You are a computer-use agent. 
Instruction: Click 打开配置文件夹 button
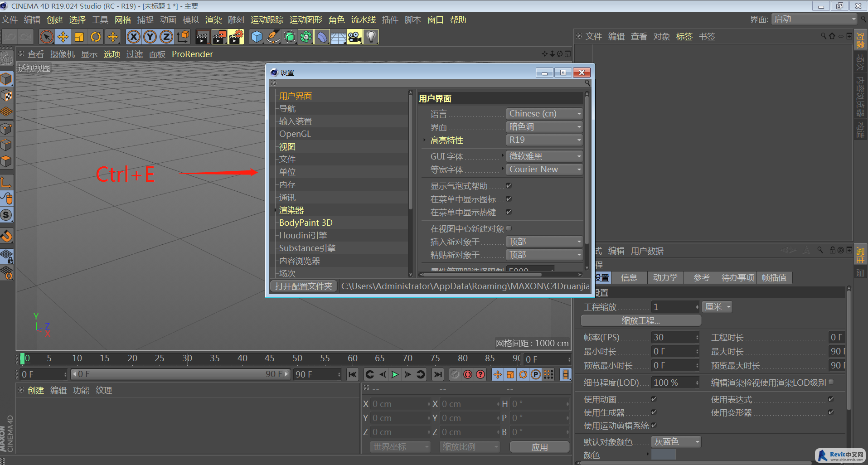[x=304, y=286]
